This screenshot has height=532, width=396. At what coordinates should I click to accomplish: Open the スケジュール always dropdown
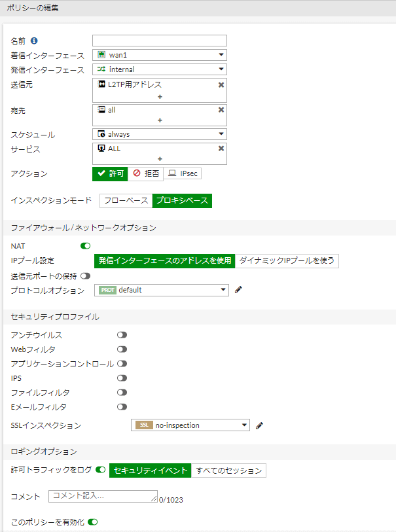160,134
